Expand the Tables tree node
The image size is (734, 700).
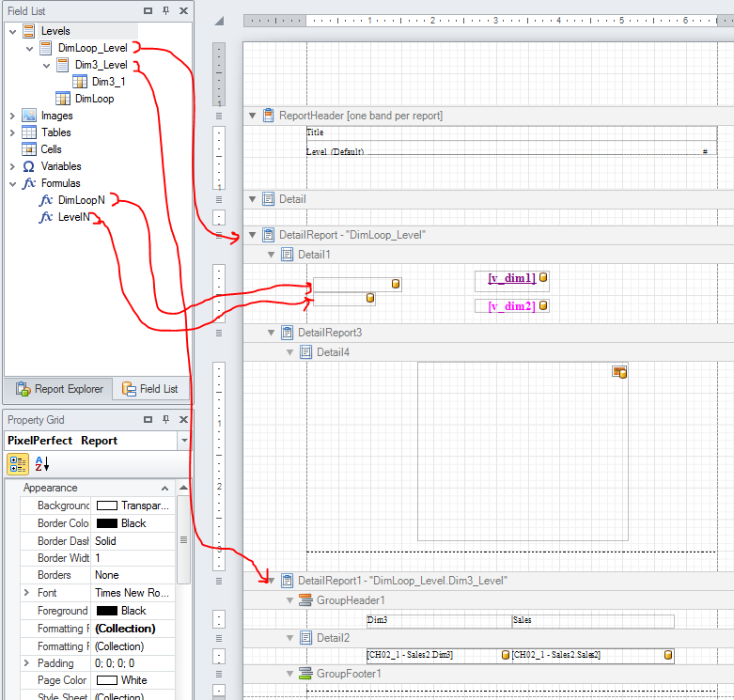tap(12, 132)
